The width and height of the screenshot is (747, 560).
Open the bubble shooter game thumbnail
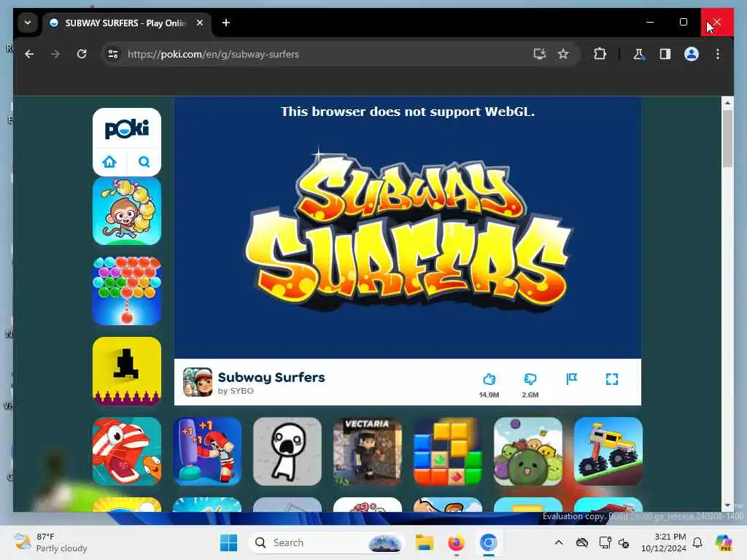pos(127,291)
